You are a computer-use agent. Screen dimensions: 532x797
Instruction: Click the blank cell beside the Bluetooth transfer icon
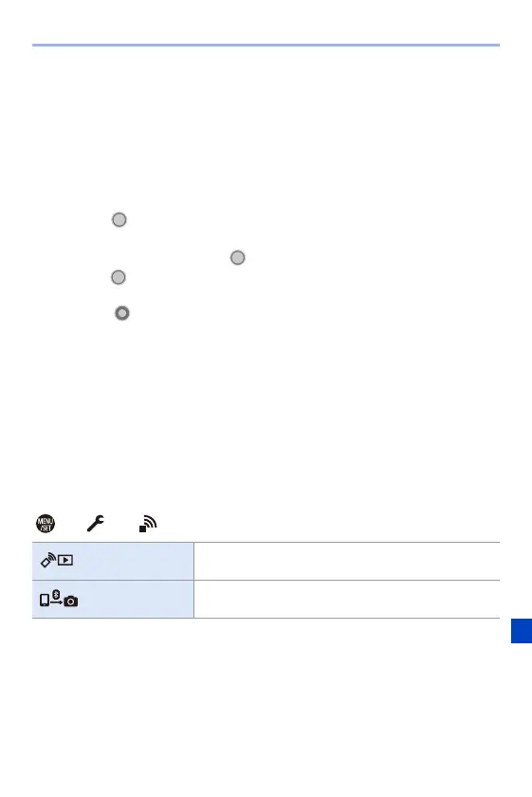click(x=346, y=600)
